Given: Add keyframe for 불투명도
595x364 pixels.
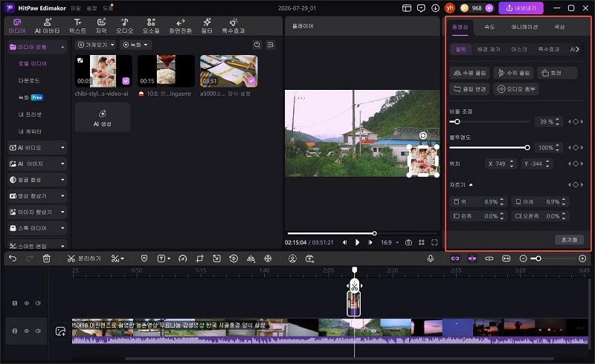Looking at the screenshot, I should pyautogui.click(x=576, y=148).
